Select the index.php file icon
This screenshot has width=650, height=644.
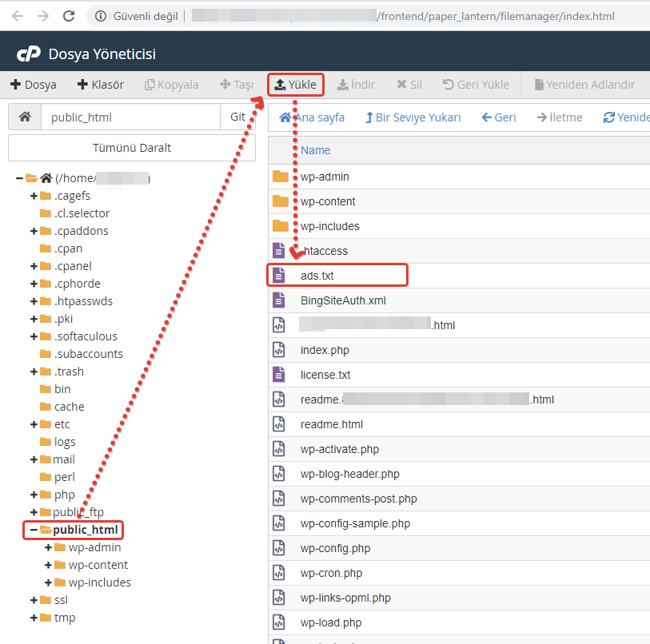pyautogui.click(x=279, y=350)
